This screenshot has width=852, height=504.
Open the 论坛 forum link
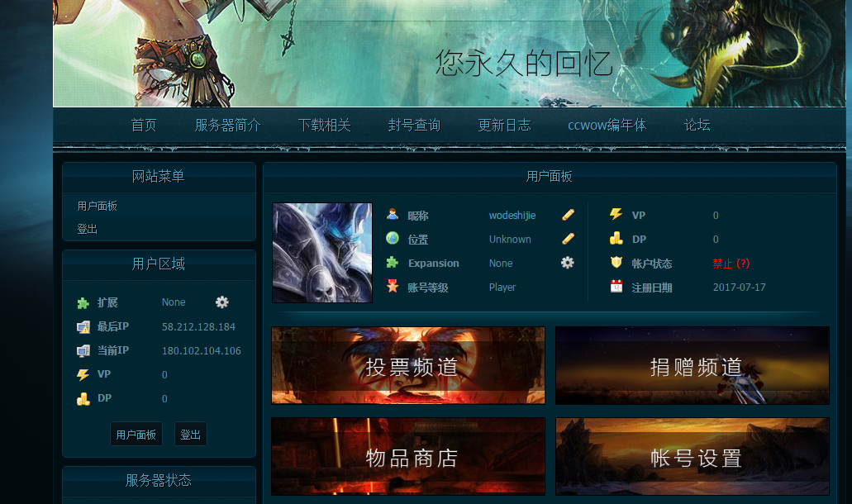697,126
